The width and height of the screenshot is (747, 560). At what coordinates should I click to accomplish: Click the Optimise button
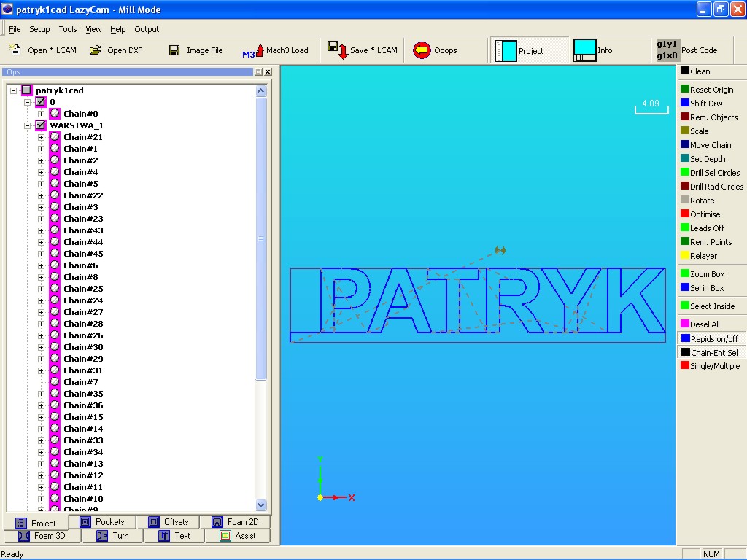pyautogui.click(x=701, y=214)
